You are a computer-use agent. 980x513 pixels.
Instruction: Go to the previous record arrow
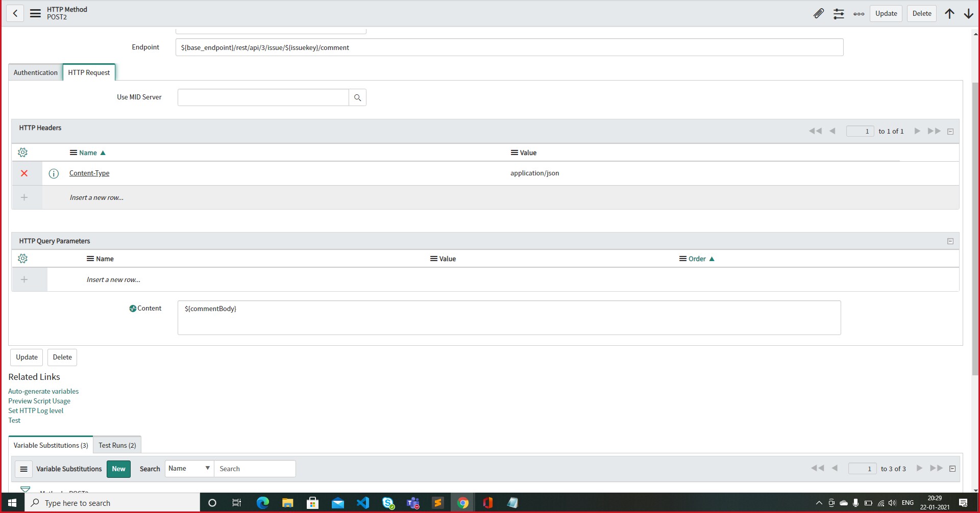point(949,14)
